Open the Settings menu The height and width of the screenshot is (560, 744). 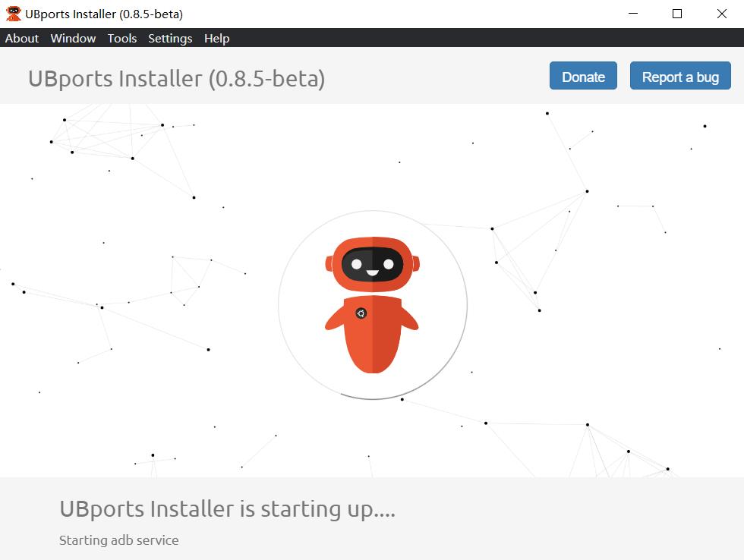[x=169, y=38]
